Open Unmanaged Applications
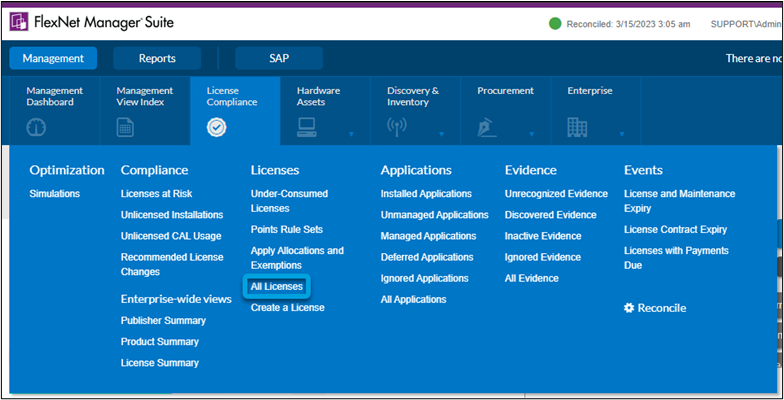The height and width of the screenshot is (400, 784). point(434,214)
